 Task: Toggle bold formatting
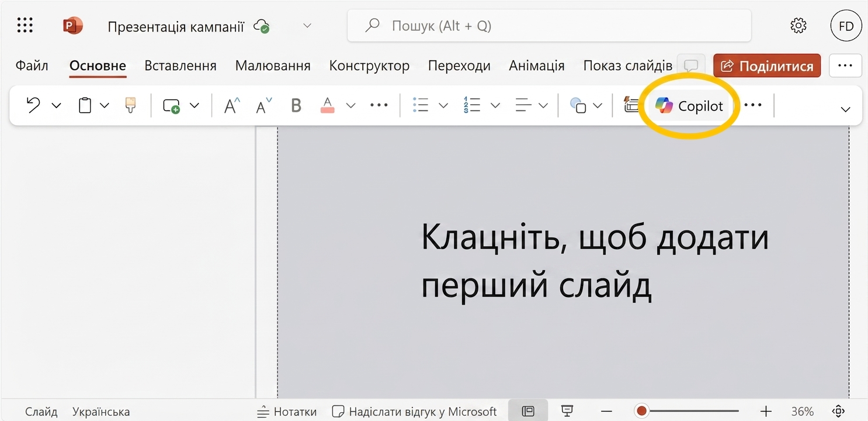(296, 106)
